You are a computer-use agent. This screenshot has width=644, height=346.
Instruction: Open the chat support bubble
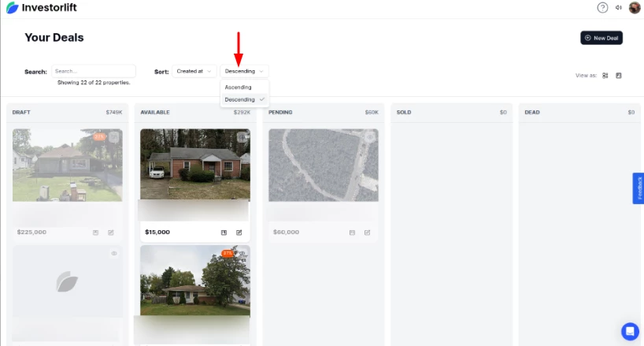tap(630, 331)
